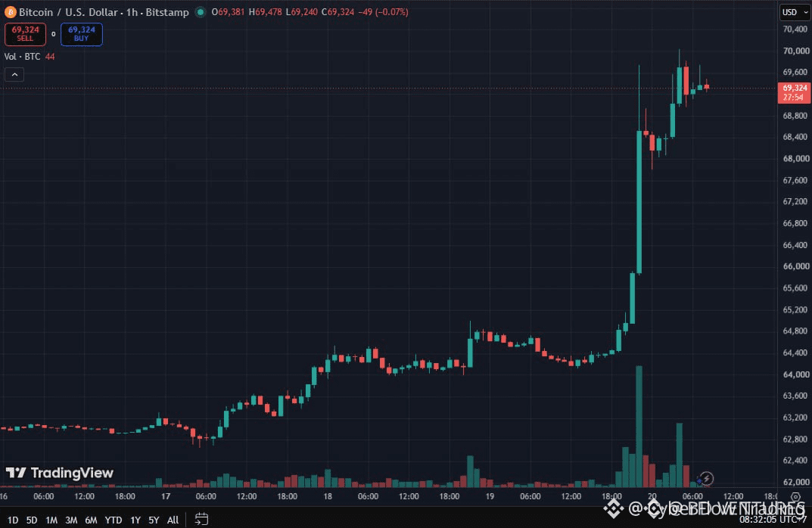Click the tallest green volume bar
The width and height of the screenshot is (812, 528).
tap(639, 427)
